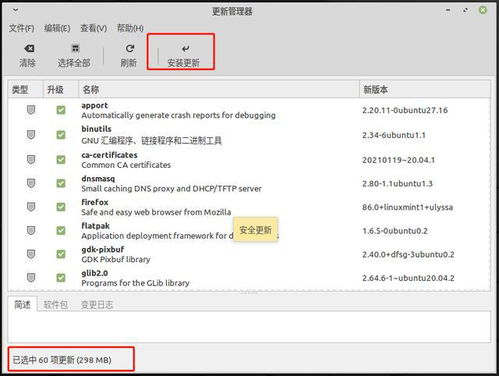
Task: Click the shield type icon for dnsmasq
Action: (31, 183)
